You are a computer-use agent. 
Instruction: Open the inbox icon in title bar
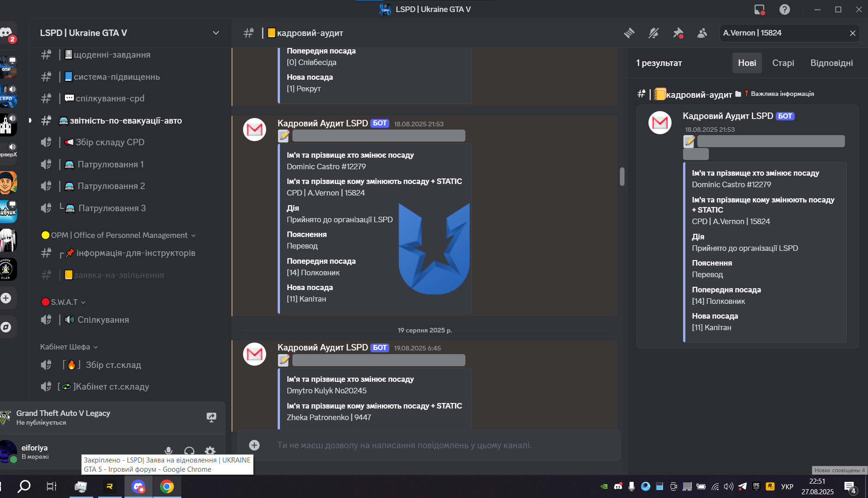(x=759, y=9)
